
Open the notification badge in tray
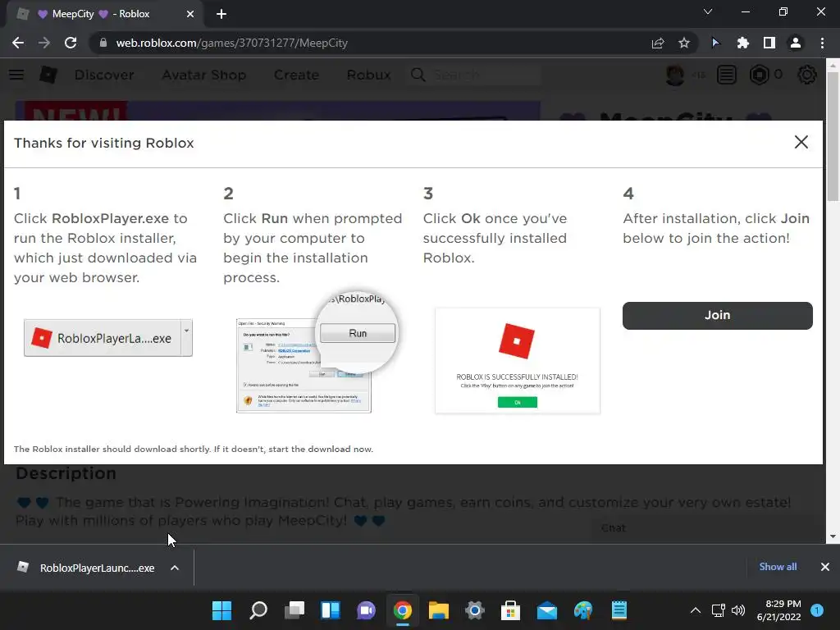point(817,610)
